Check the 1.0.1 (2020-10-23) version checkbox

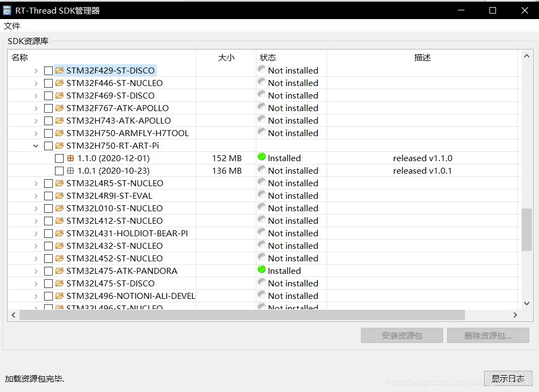59,171
